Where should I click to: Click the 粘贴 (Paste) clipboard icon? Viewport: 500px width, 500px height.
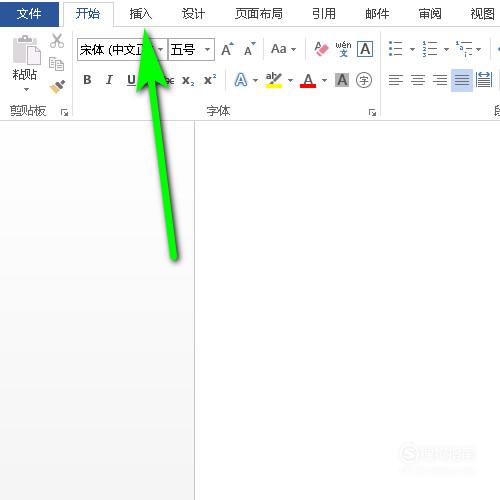[x=26, y=50]
